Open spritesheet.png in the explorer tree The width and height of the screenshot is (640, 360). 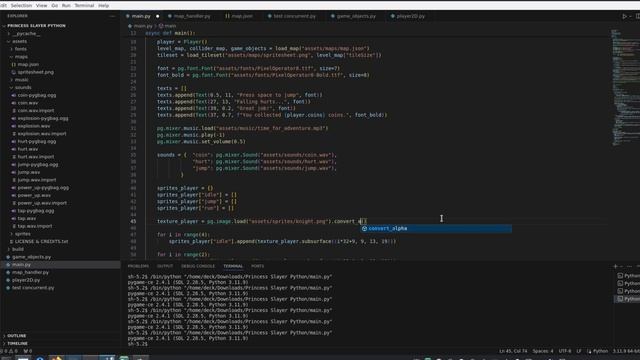(36, 72)
